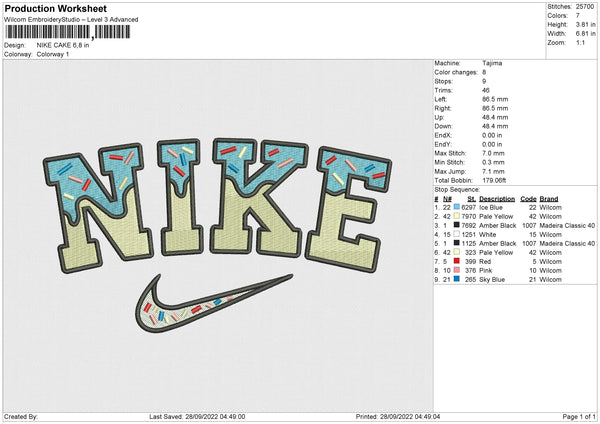Click the NIKE lettering in the design preview
This screenshot has width=600, height=424.
click(217, 205)
